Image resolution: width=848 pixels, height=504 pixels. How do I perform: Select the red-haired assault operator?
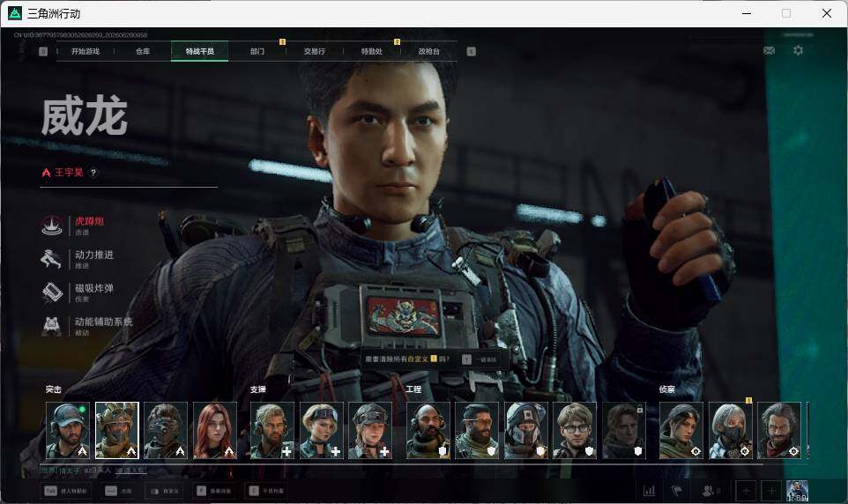click(215, 431)
